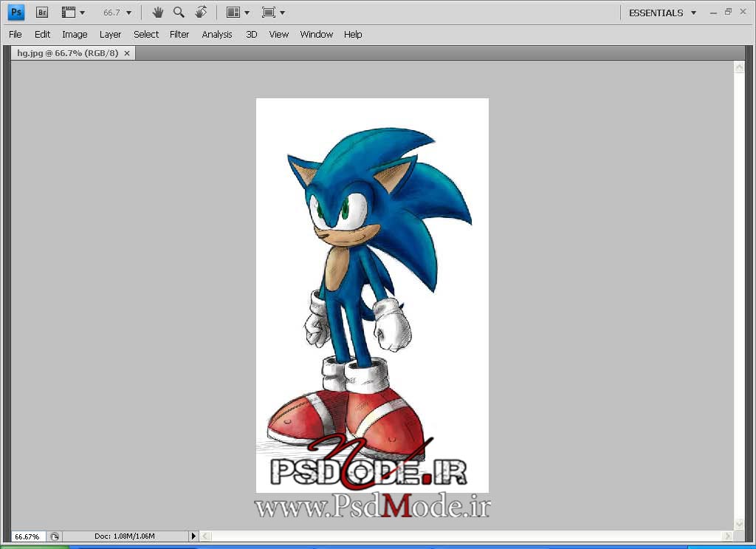Screen dimensions: 756x549
Task: Open the Help menu
Action: click(353, 34)
